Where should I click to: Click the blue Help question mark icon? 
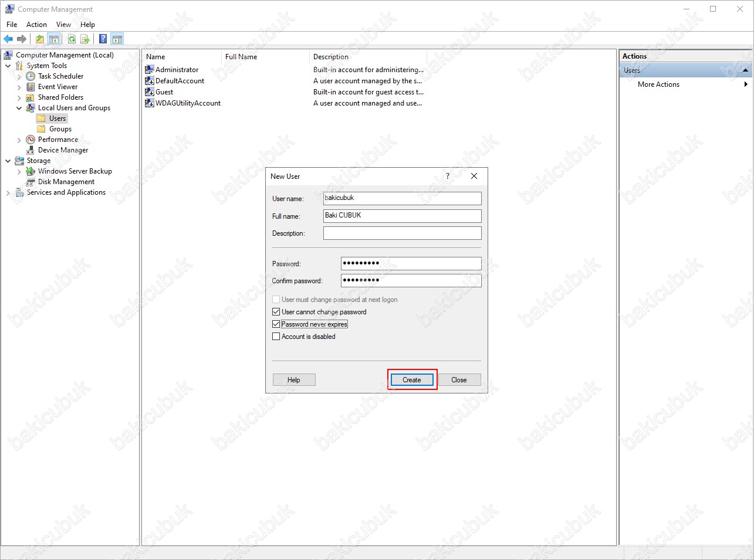[103, 39]
